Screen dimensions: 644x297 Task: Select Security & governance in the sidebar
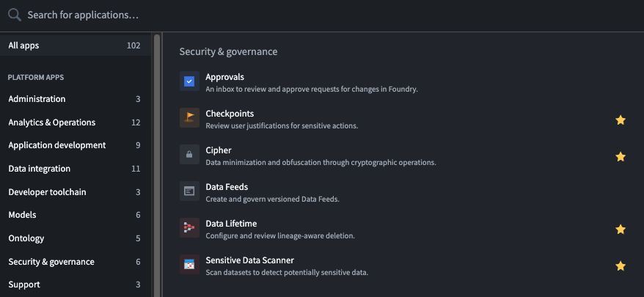pyautogui.click(x=76, y=262)
